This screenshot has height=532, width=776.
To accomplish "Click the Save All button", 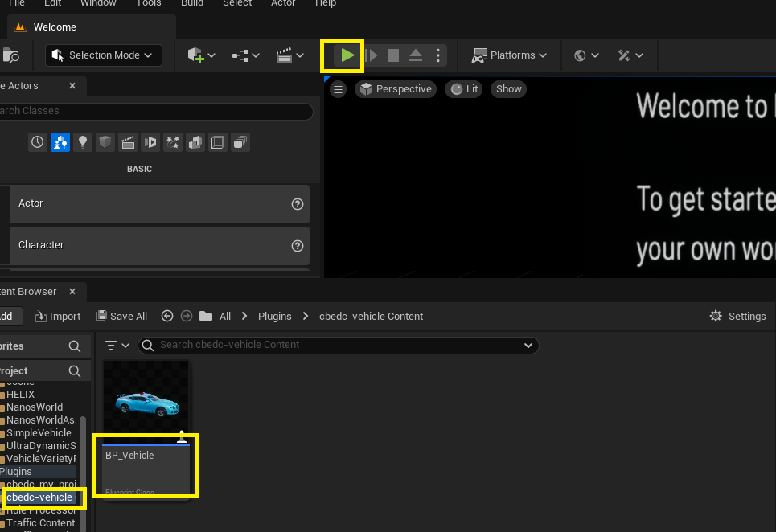I will 121,317.
